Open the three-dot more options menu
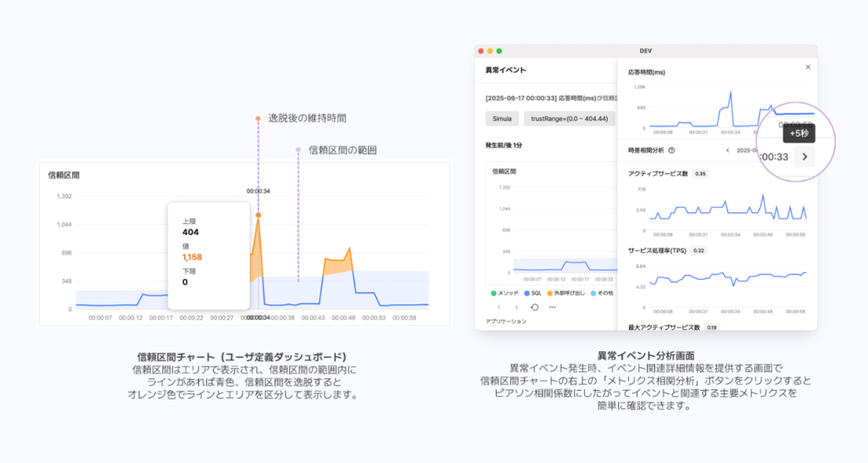The width and height of the screenshot is (868, 463). pyautogui.click(x=553, y=307)
